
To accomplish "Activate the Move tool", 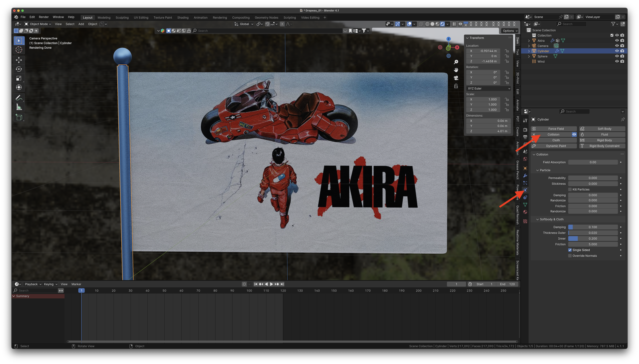I will coord(19,60).
